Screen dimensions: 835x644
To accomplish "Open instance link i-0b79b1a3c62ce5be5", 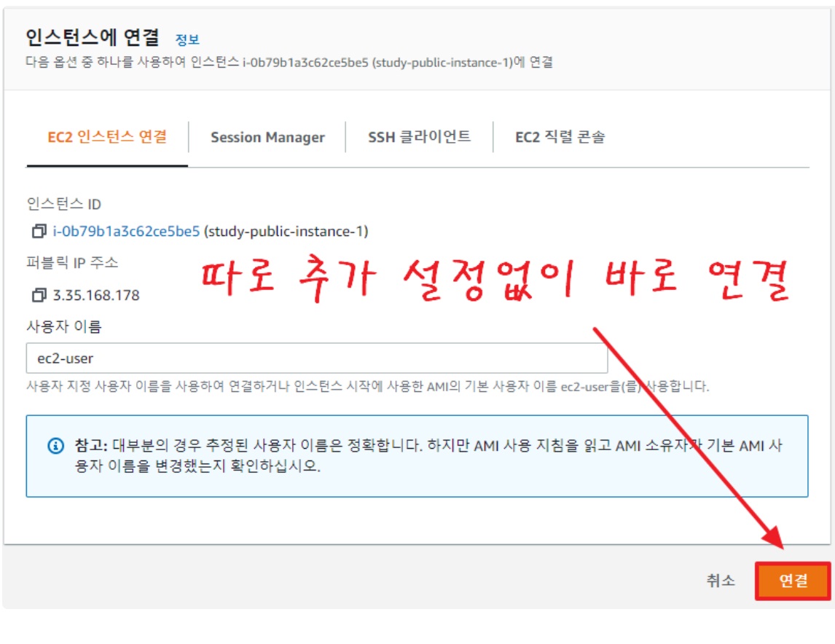I will click(126, 232).
